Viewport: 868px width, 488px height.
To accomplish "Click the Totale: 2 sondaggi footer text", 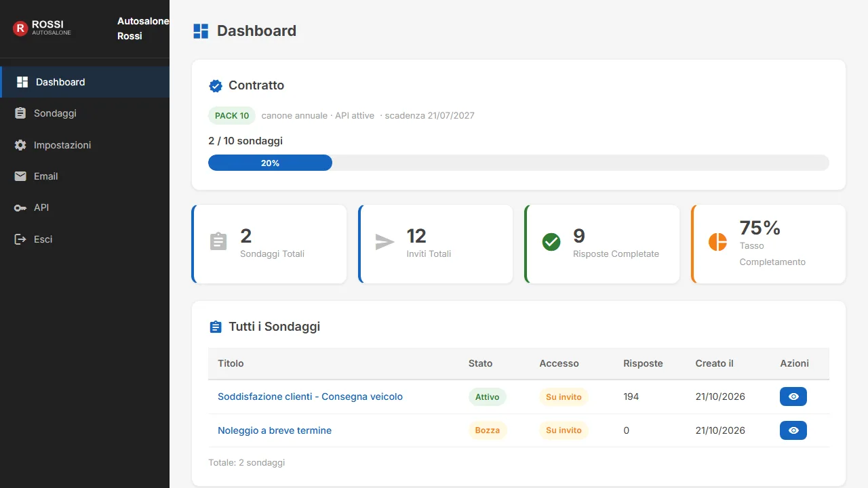I will 247,463.
